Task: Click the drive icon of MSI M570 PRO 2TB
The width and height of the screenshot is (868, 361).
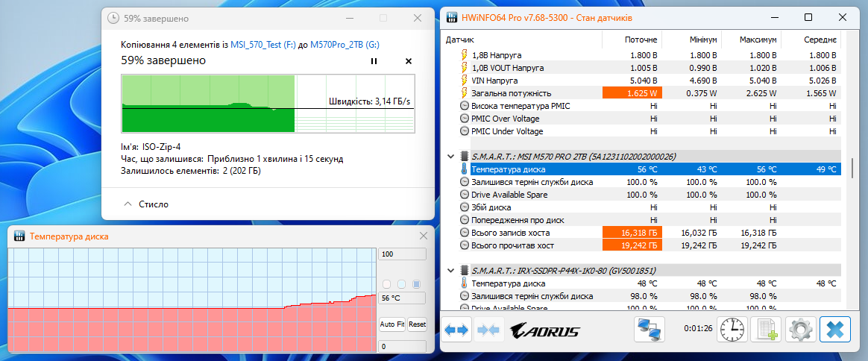Action: click(x=464, y=156)
